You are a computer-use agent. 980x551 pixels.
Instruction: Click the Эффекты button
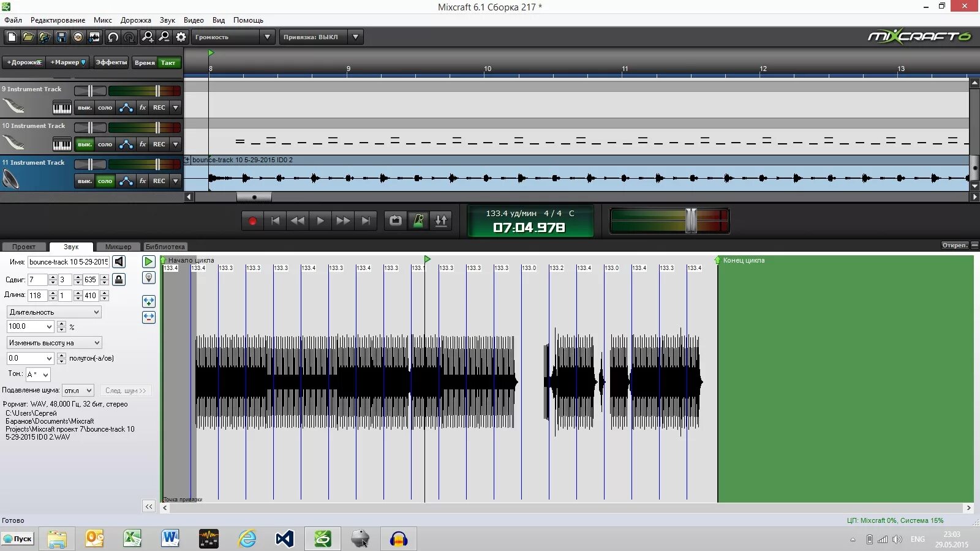[x=111, y=62]
